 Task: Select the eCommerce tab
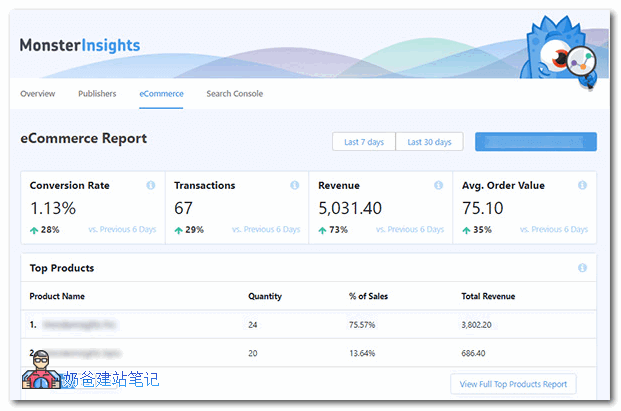161,94
